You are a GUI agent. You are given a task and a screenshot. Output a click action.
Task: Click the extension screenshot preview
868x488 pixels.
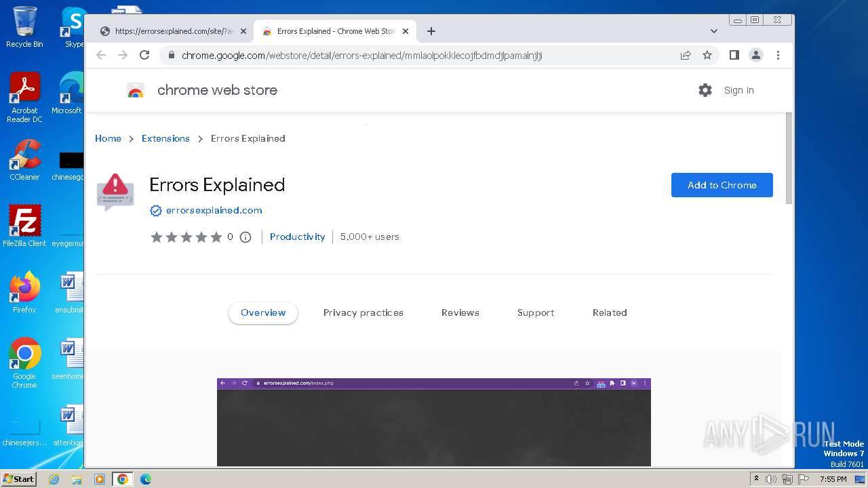coord(434,422)
